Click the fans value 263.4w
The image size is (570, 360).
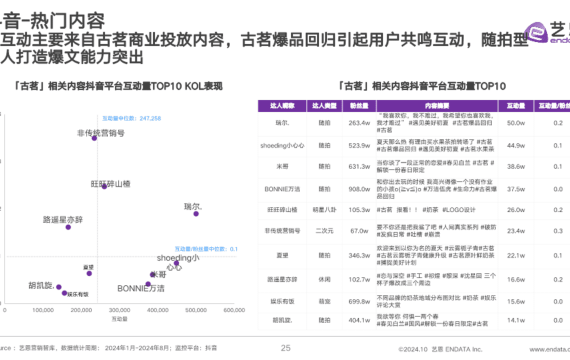pyautogui.click(x=359, y=123)
